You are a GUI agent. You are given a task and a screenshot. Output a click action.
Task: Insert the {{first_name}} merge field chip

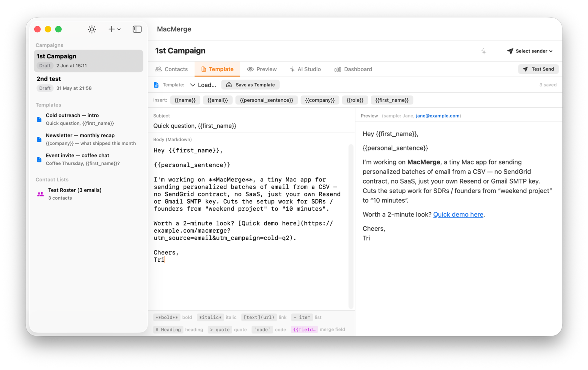coord(392,100)
